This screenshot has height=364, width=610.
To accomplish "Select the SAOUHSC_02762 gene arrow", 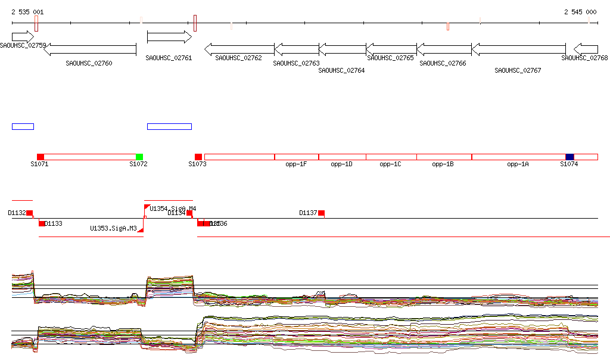I will point(239,49).
